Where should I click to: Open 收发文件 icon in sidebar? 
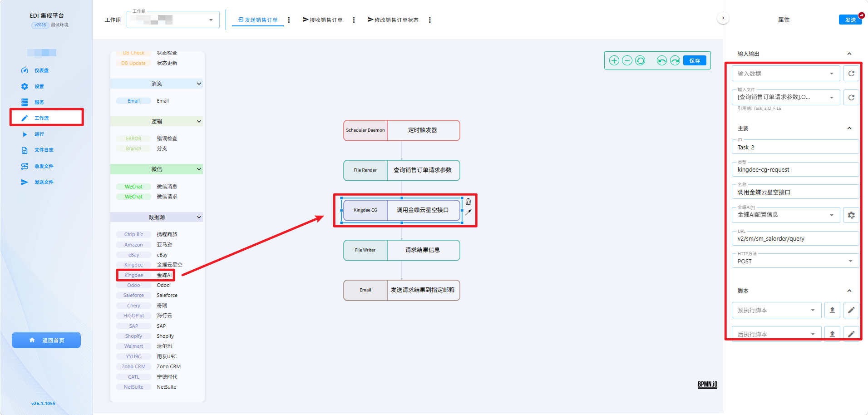pyautogui.click(x=25, y=166)
